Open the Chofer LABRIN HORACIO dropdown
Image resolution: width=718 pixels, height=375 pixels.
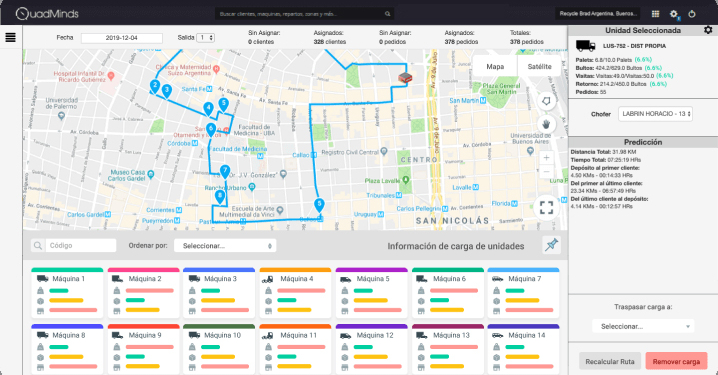655,114
